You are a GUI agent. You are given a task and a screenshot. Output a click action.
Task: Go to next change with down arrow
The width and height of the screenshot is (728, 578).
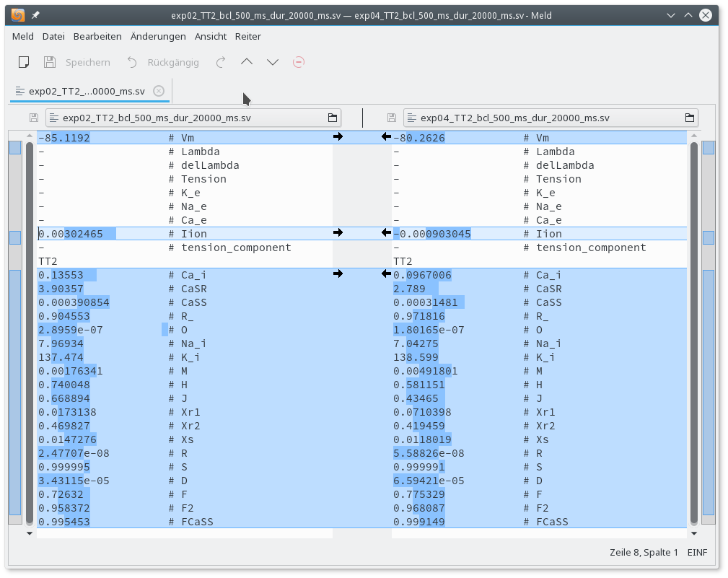coord(273,62)
